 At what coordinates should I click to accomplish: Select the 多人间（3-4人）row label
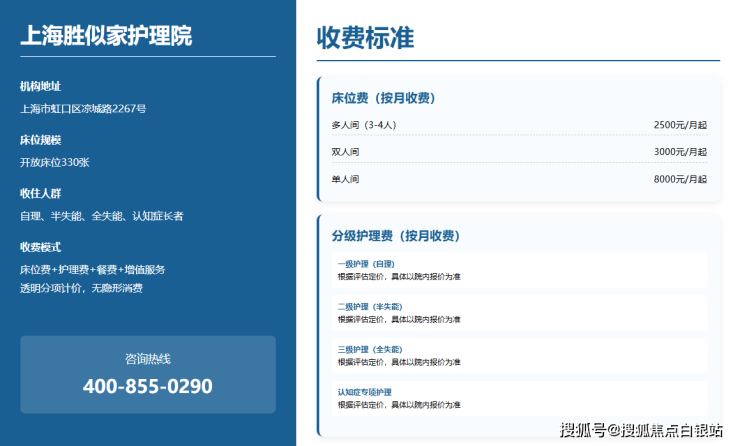point(364,125)
